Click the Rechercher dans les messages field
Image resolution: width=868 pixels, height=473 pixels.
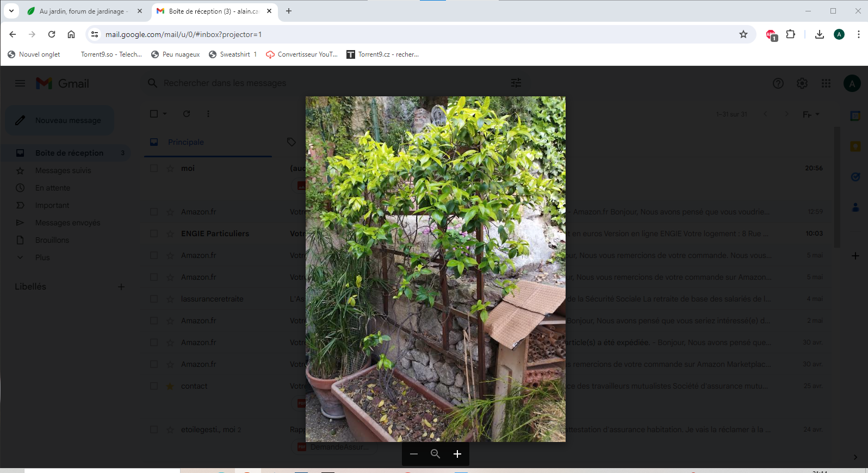[x=326, y=83]
